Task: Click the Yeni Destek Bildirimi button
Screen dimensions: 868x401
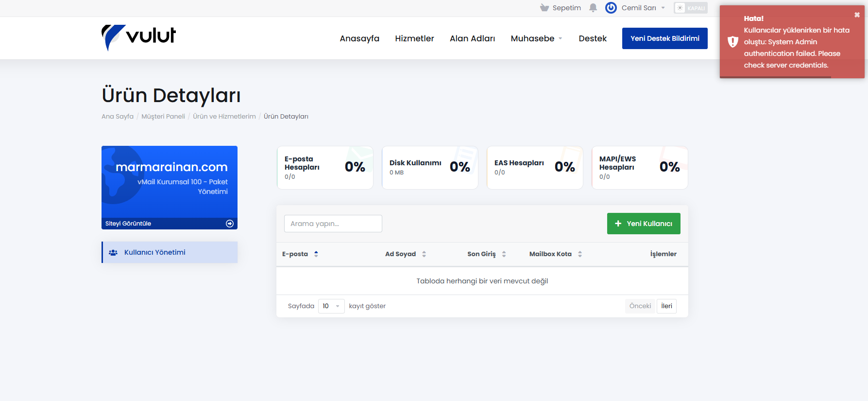Action: point(665,38)
